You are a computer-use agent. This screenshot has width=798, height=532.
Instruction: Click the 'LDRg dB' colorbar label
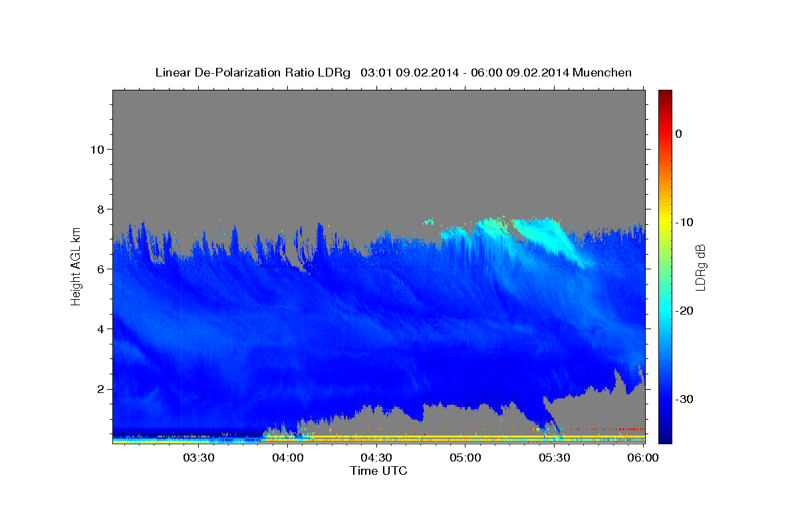pos(700,267)
